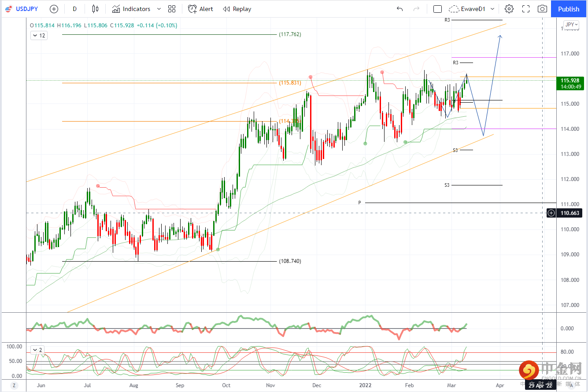Undo the last chart action

click(399, 9)
